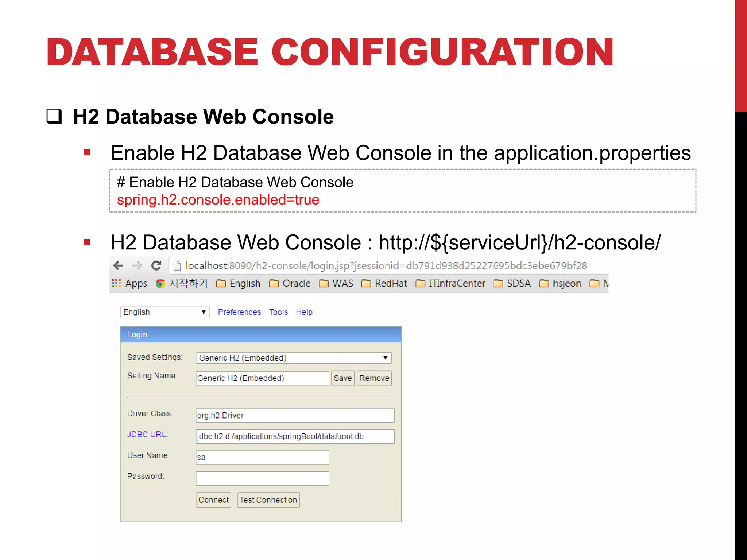Click the browser back arrow

click(x=118, y=265)
